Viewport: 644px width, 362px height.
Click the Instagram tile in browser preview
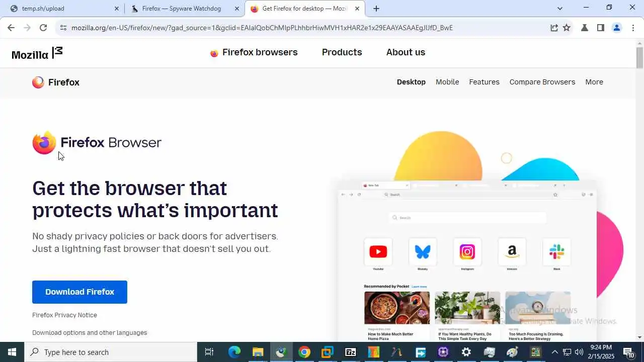(x=467, y=251)
